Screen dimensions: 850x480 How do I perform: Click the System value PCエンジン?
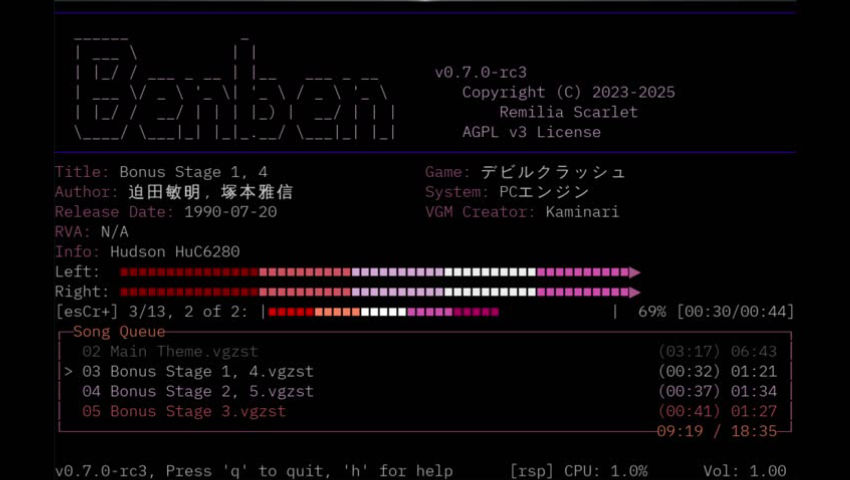[x=544, y=192]
